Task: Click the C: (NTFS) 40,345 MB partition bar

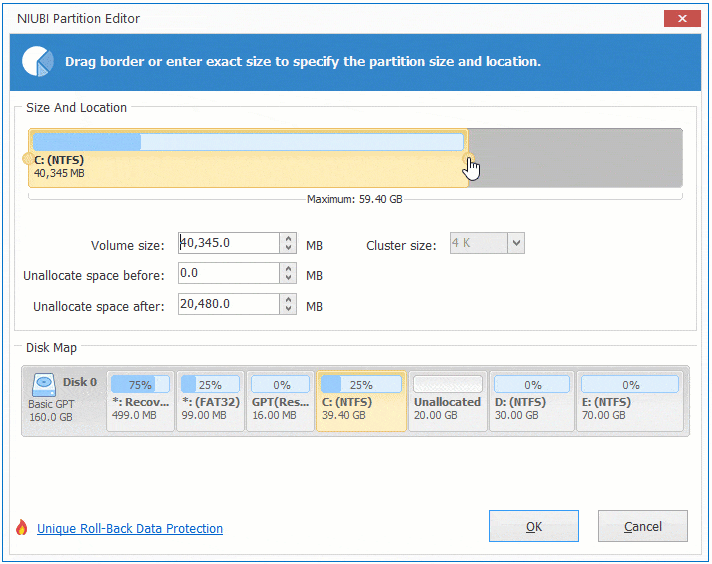Action: point(248,158)
